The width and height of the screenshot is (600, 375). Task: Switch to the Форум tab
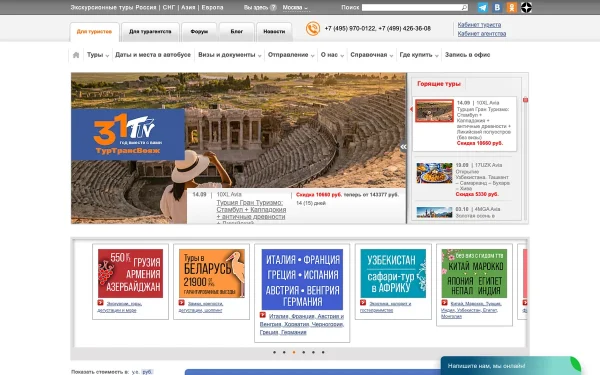tap(199, 32)
